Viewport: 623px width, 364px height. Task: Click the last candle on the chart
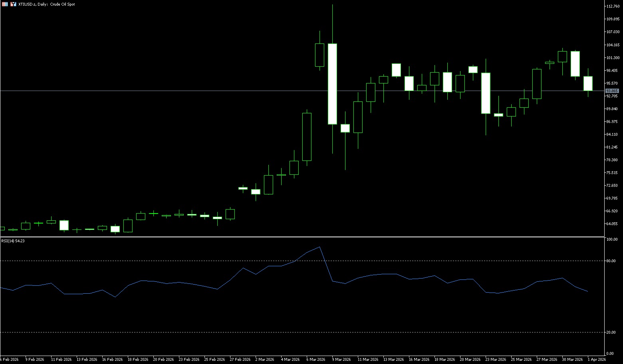[588, 83]
